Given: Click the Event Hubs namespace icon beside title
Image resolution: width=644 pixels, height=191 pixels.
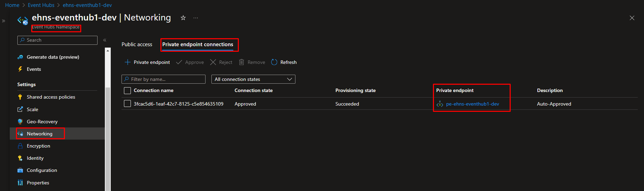Looking at the screenshot, I should (23, 21).
